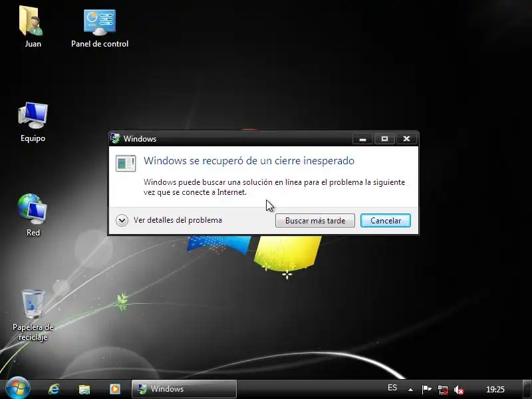Click the Buscar más tarde button
Viewport: 532px width, 399px height.
point(315,221)
